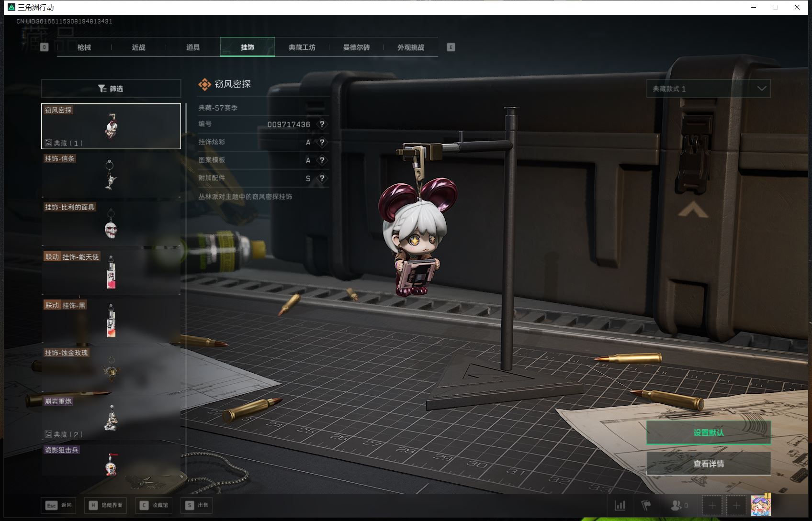Open the statistics bar-chart icon in bottom bar
Viewport: 812px width, 521px height.
pyautogui.click(x=620, y=505)
